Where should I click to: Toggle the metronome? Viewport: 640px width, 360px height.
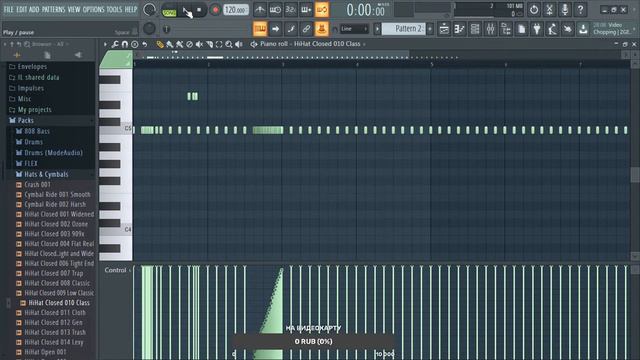click(260, 9)
